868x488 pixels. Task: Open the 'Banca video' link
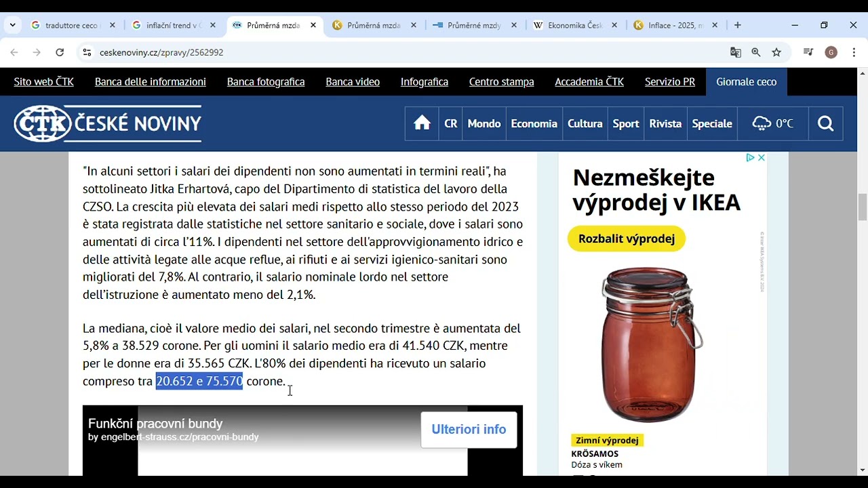click(x=353, y=81)
